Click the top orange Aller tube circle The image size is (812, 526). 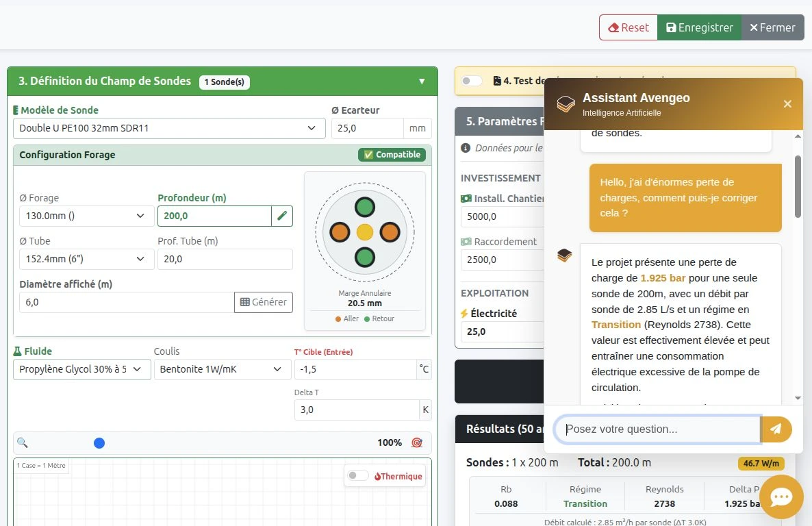340,232
